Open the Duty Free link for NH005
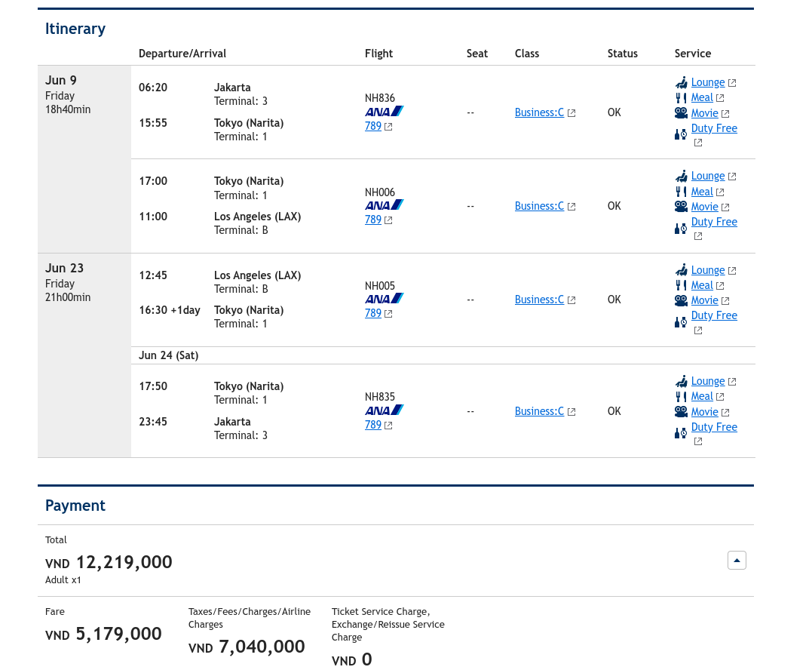This screenshot has height=670, width=812. [x=713, y=315]
